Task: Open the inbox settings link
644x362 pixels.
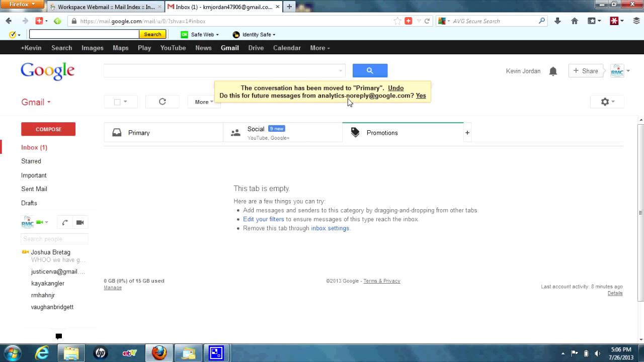Action: (x=330, y=228)
